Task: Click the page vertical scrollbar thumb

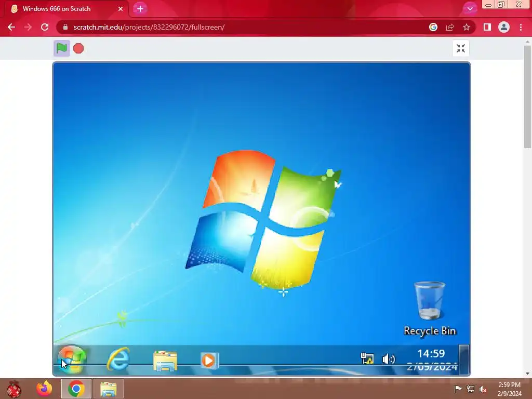Action: pyautogui.click(x=527, y=97)
